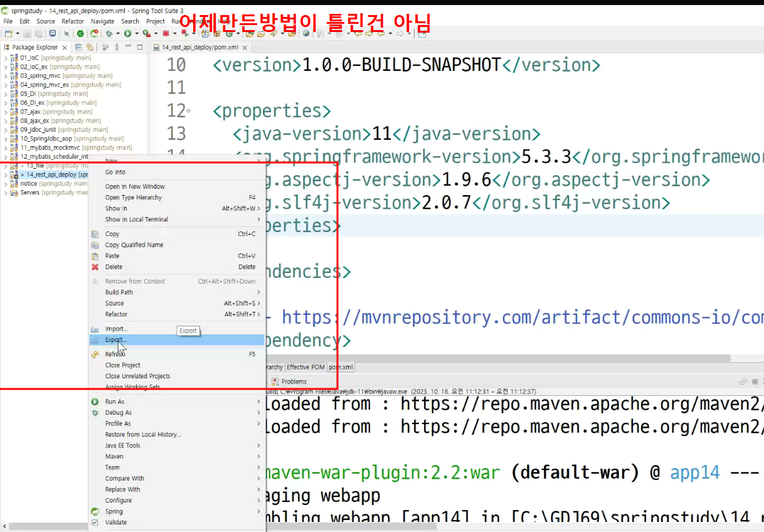Open the Navigate menu
The height and width of the screenshot is (532, 764).
pyautogui.click(x=103, y=21)
